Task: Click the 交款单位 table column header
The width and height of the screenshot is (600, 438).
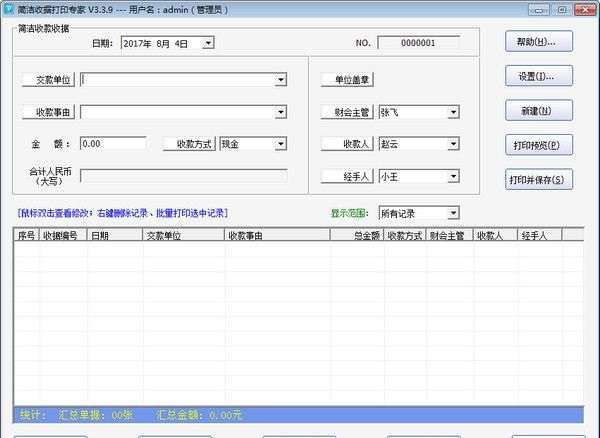Action: [183, 235]
